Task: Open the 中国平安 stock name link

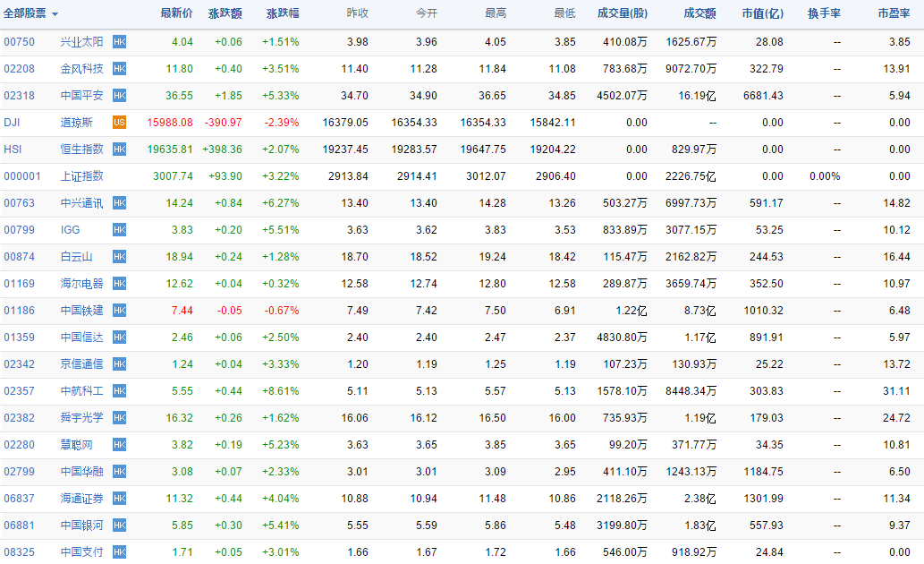Action: (82, 96)
